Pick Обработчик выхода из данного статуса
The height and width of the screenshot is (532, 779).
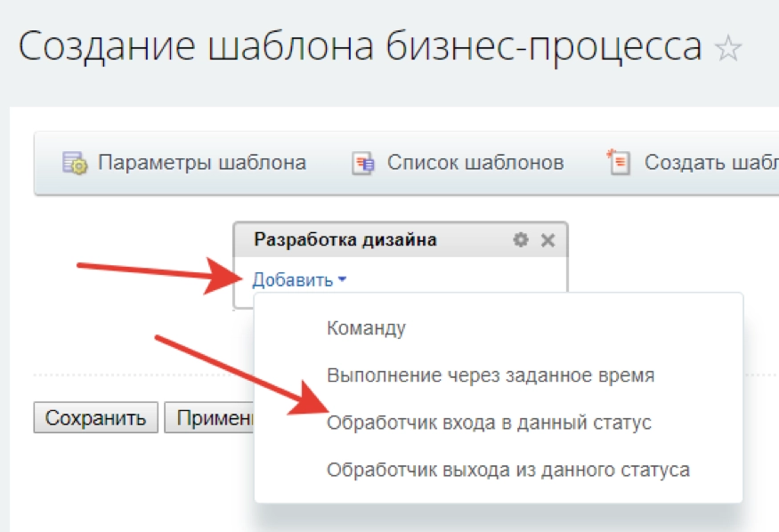pos(507,470)
